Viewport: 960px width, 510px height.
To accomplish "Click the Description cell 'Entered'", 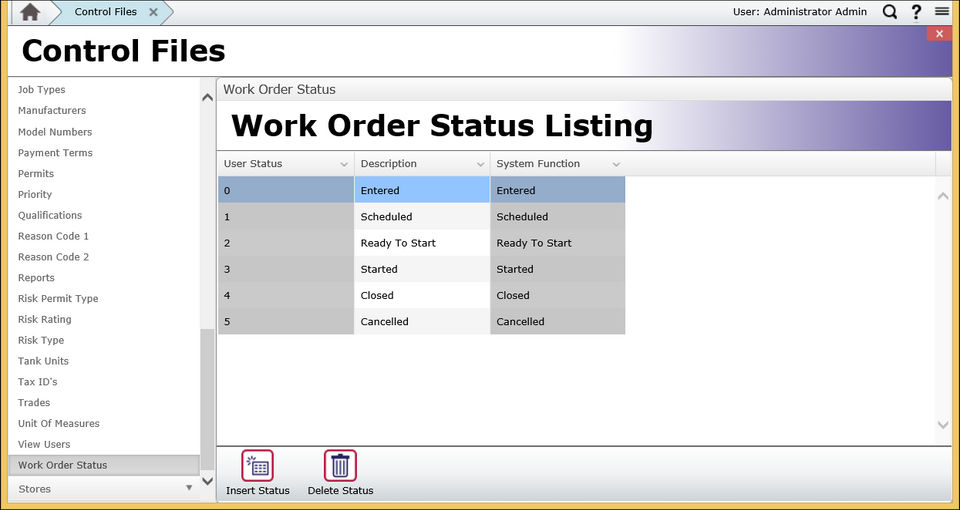I will (422, 190).
